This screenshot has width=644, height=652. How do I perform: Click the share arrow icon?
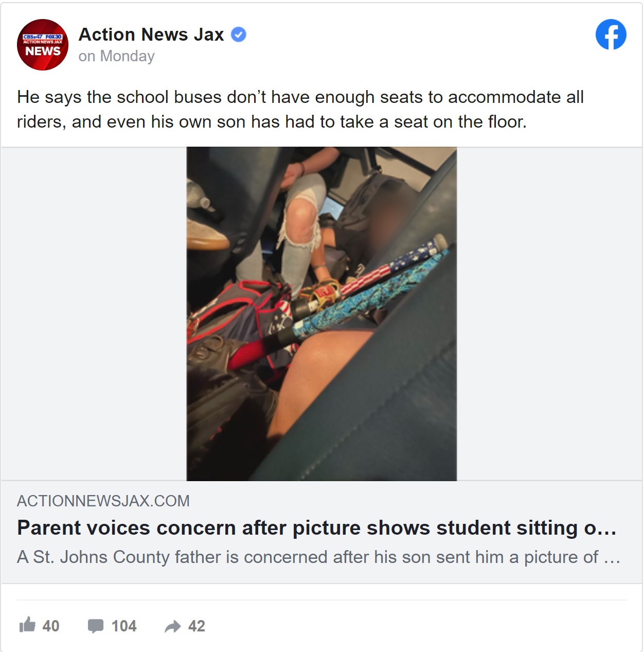[173, 626]
